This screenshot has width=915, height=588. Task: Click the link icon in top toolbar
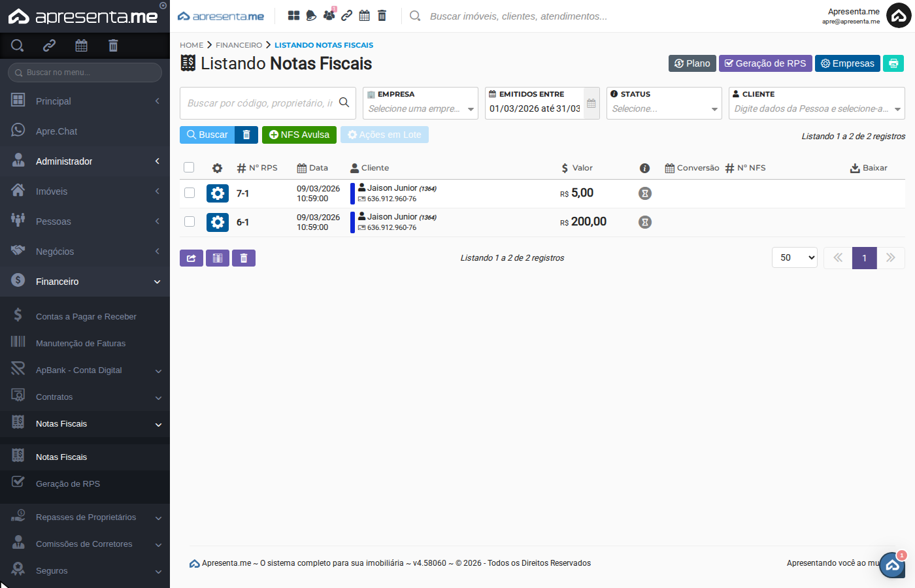pyautogui.click(x=347, y=16)
